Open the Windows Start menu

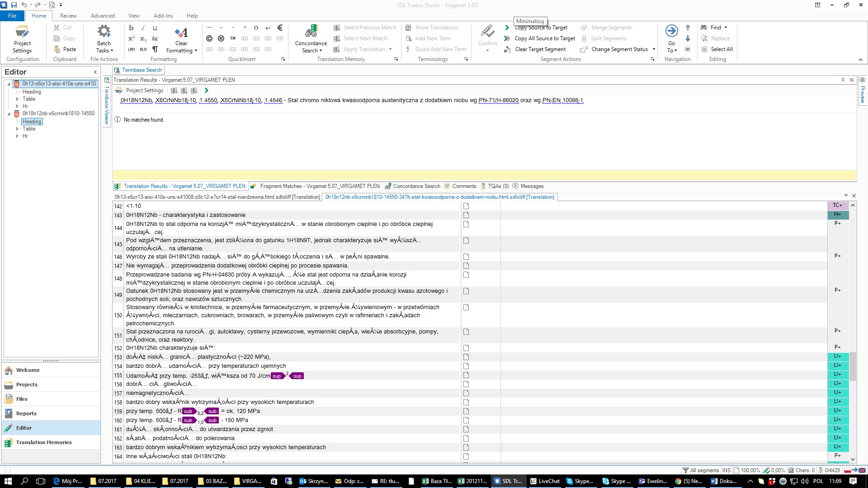pyautogui.click(x=8, y=481)
